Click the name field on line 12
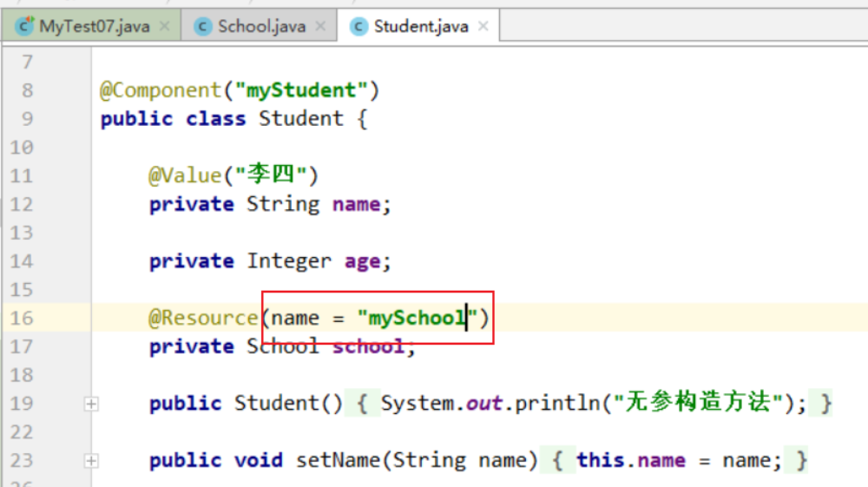The height and width of the screenshot is (487, 868). tap(356, 205)
